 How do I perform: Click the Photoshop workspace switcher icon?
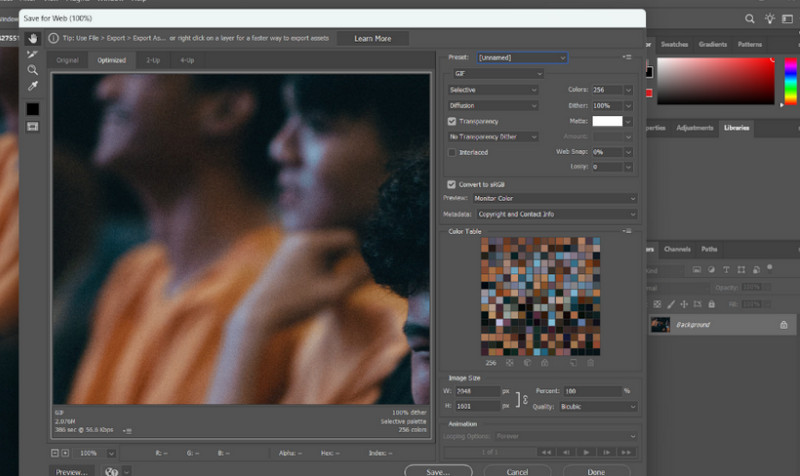pos(788,19)
